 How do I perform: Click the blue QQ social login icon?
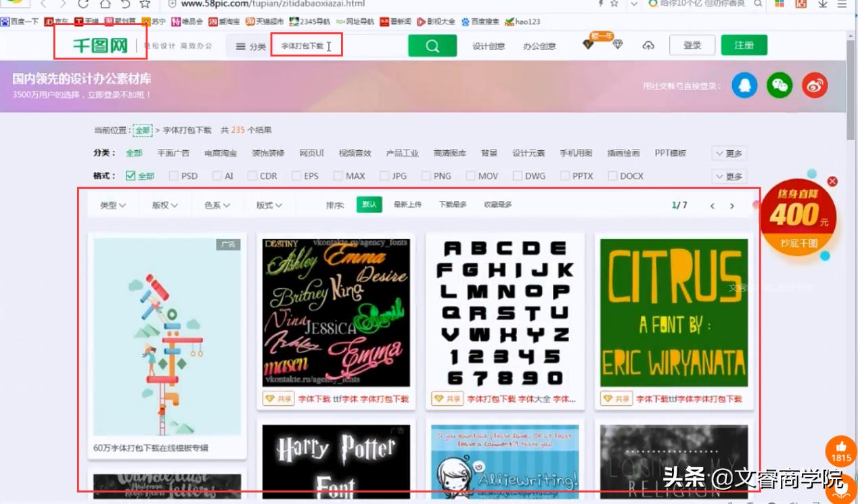coord(744,86)
